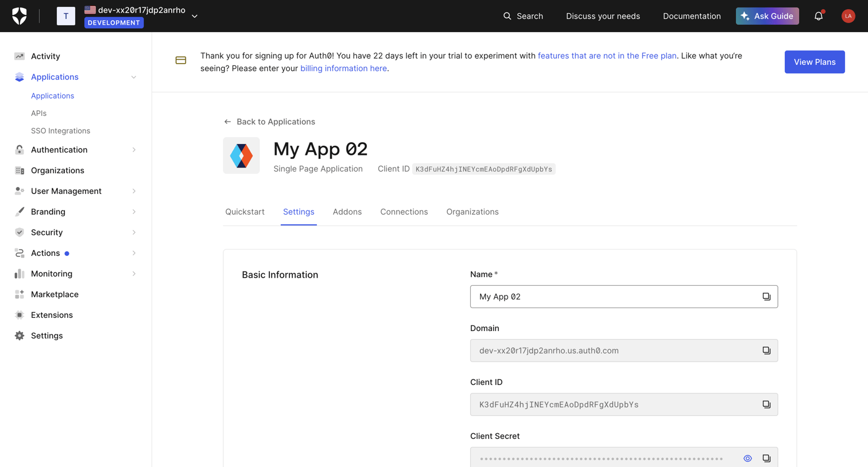Image resolution: width=868 pixels, height=467 pixels.
Task: Open Discuss your needs link
Action: [x=603, y=16]
